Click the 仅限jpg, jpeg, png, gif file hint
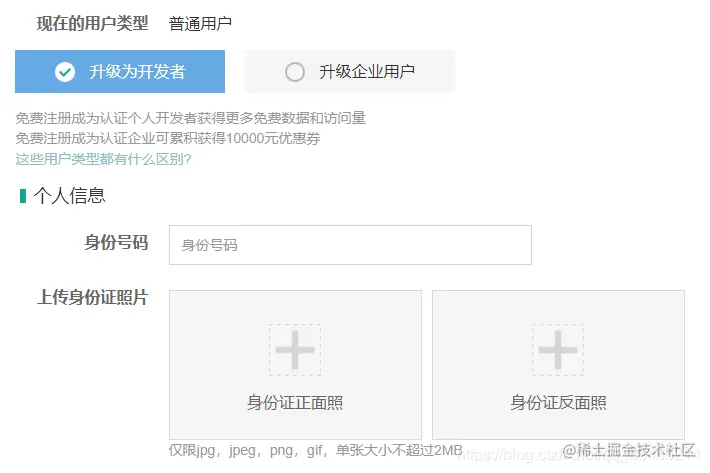Viewport: 710px width, 473px height. click(x=316, y=450)
